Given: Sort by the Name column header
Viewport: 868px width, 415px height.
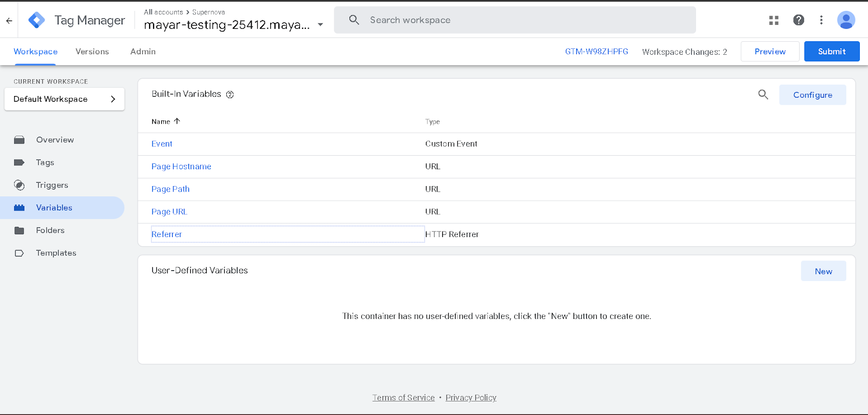Looking at the screenshot, I should 161,122.
